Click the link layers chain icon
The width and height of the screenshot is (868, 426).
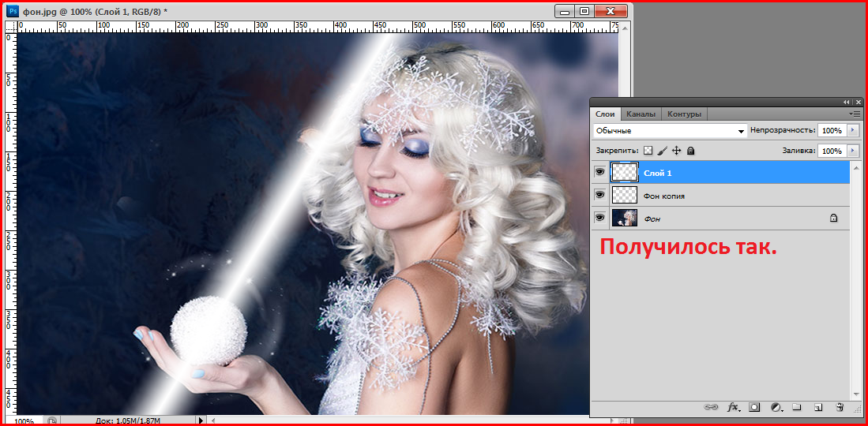710,407
